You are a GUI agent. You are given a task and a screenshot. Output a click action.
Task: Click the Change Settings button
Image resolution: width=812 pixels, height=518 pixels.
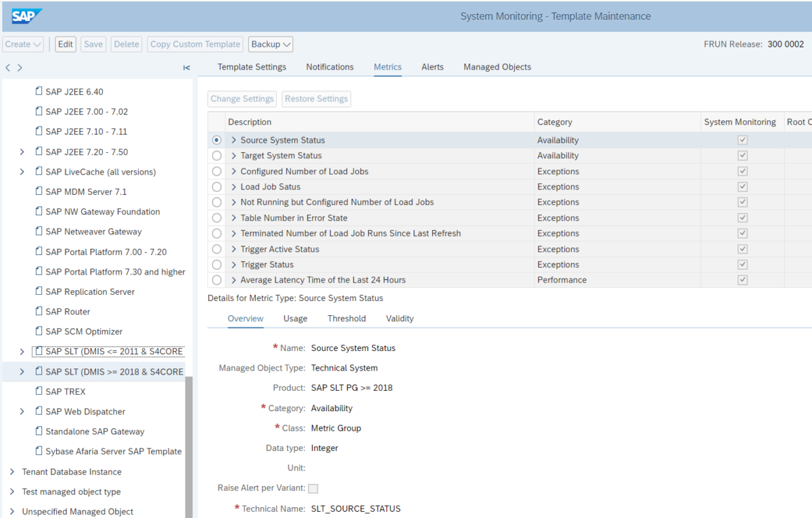click(x=242, y=98)
